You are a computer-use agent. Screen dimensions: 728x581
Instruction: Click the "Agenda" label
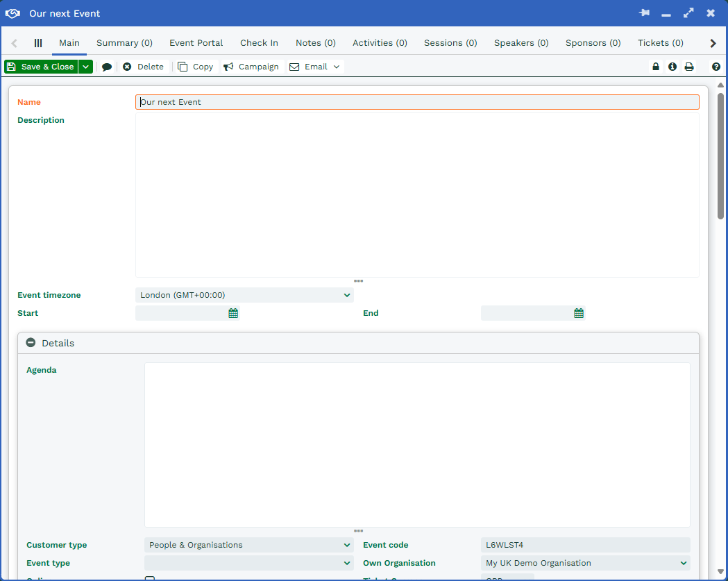(42, 370)
